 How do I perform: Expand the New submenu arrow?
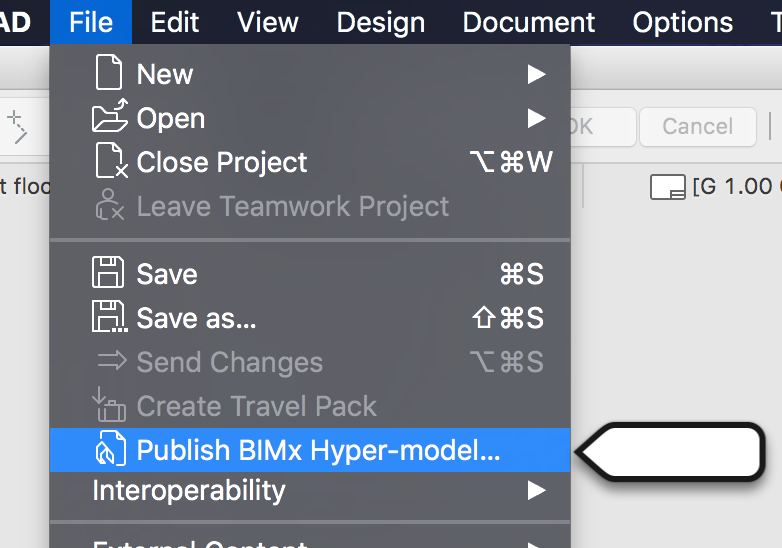537,74
